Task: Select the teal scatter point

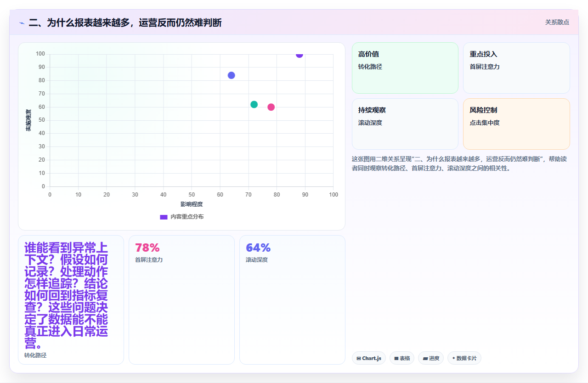Action: click(254, 104)
